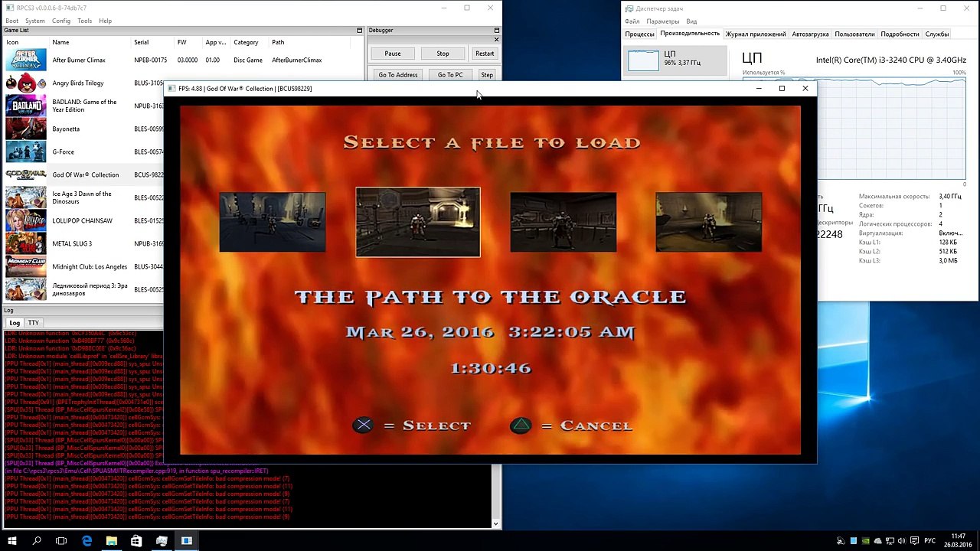Select the God Of War Collection game icon
980x551 pixels.
click(x=26, y=174)
